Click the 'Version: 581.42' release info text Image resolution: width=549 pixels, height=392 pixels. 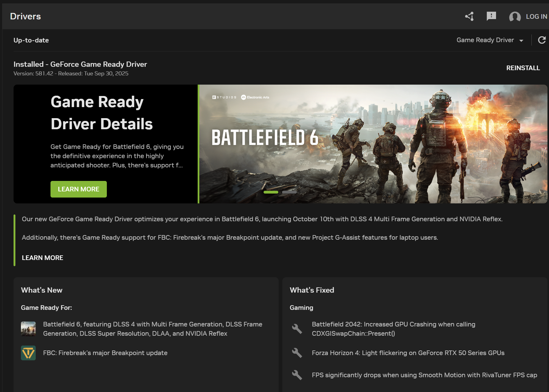click(x=71, y=74)
